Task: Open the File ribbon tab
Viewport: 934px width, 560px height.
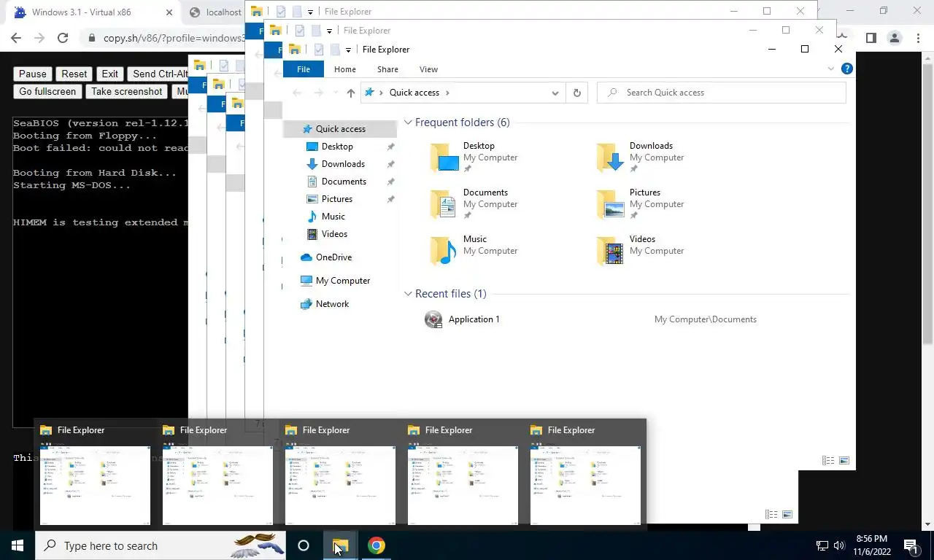Action: pos(304,69)
